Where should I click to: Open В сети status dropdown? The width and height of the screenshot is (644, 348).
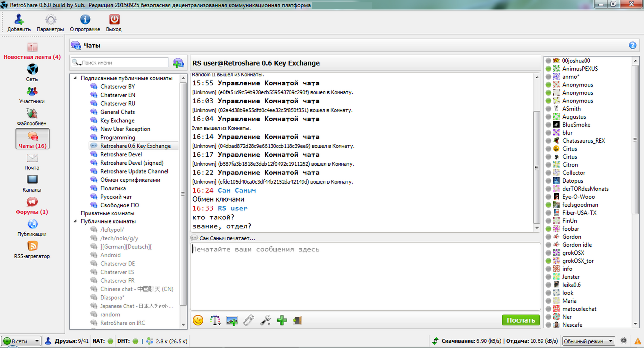21,341
